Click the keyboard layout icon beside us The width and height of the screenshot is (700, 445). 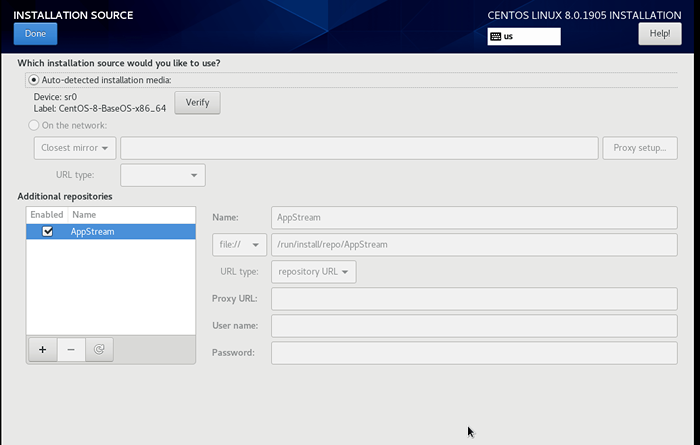pos(496,37)
